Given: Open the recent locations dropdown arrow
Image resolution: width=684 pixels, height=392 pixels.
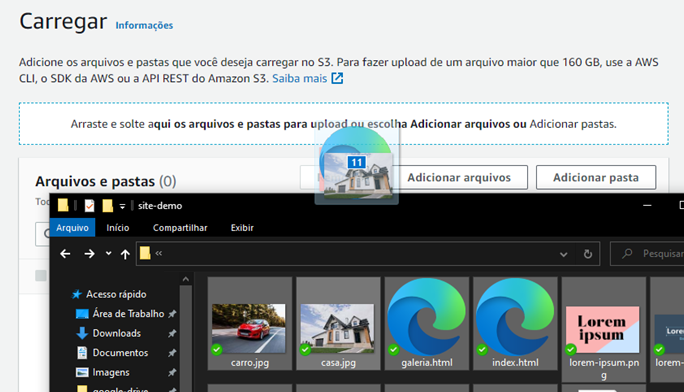Looking at the screenshot, I should (108, 253).
